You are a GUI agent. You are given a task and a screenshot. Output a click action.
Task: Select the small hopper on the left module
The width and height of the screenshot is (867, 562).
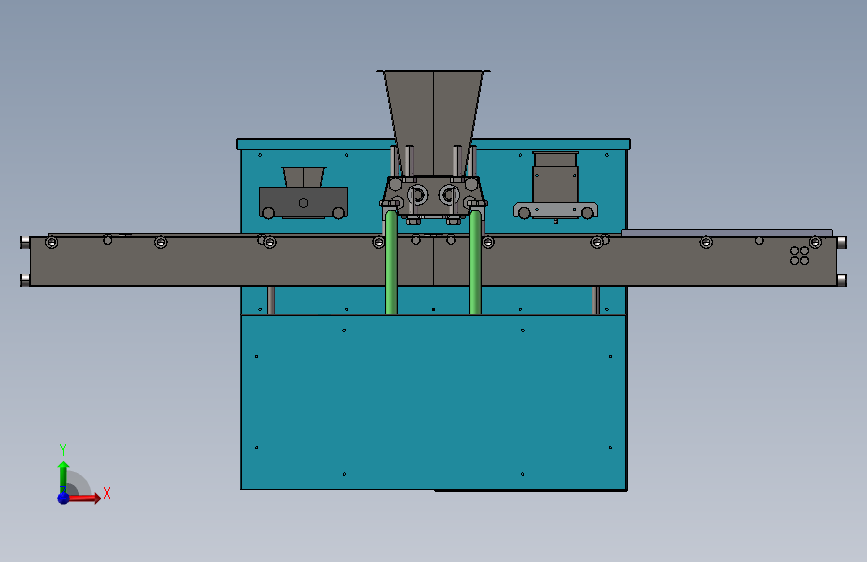pos(304,177)
